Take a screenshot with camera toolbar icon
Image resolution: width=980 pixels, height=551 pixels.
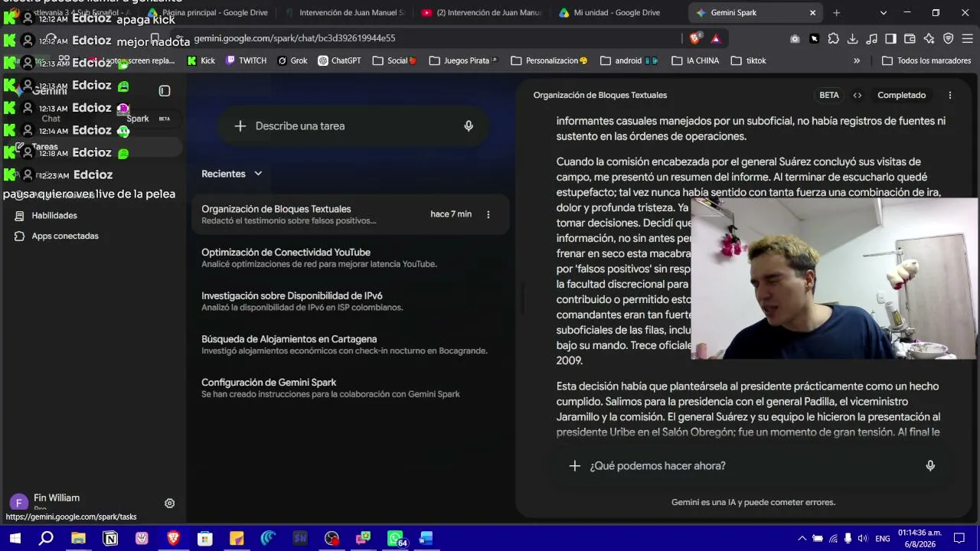(795, 38)
